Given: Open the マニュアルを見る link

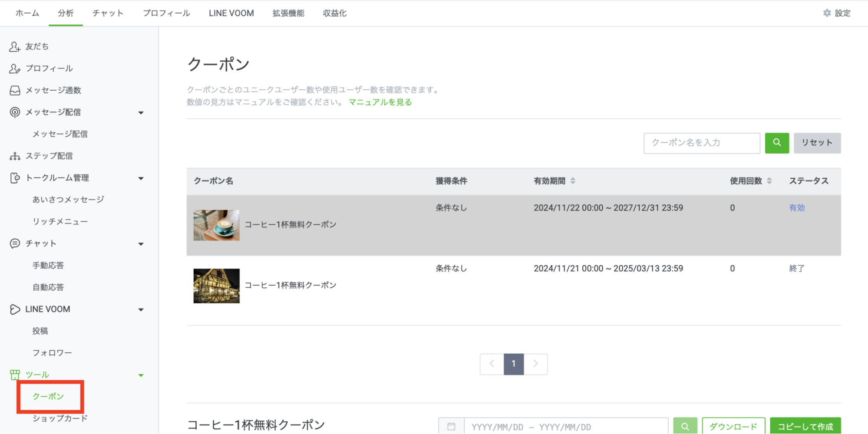Looking at the screenshot, I should point(380,102).
